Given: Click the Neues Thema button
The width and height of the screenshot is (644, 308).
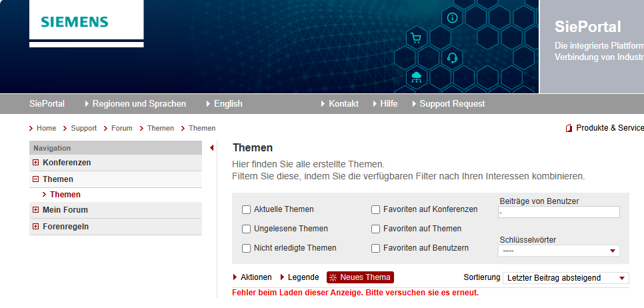Looking at the screenshot, I should point(360,277).
